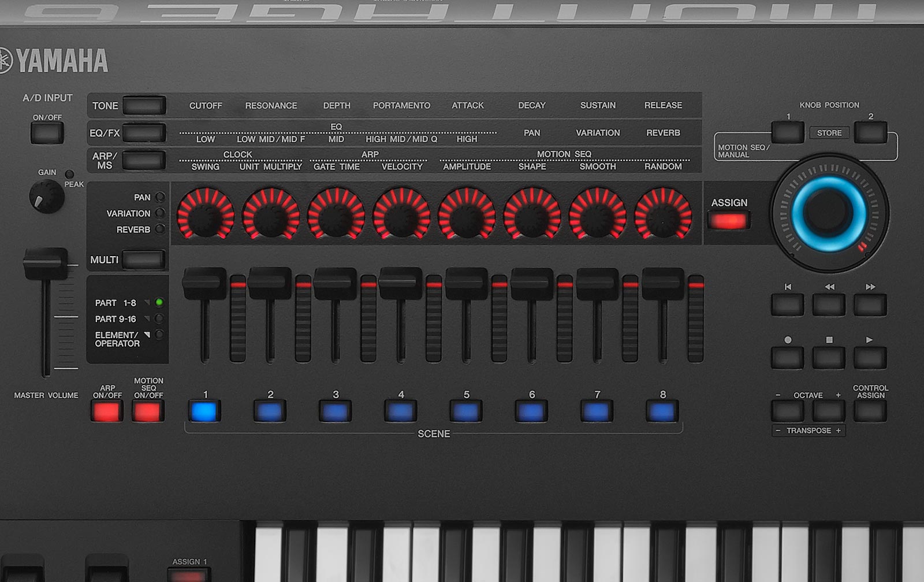Click the fader cap above Scene 8
The image size is (924, 582).
coord(663,283)
